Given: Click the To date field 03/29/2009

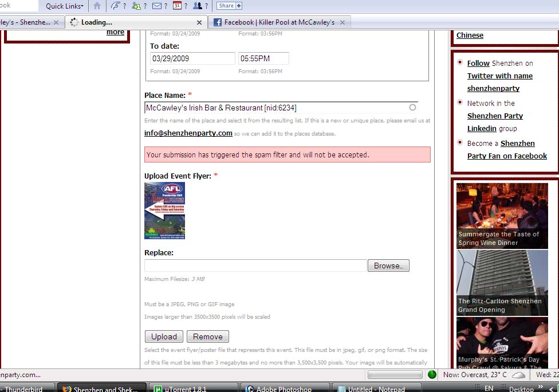Looking at the screenshot, I should coord(192,58).
